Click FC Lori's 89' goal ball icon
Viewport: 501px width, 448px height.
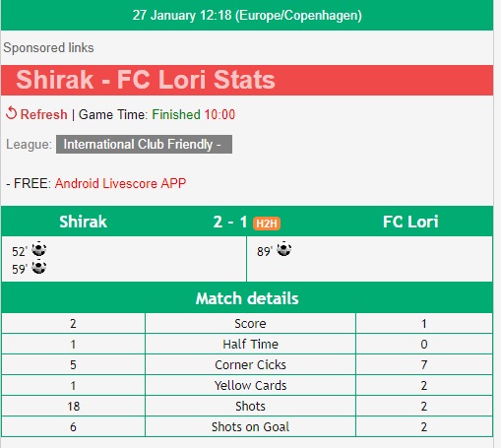coord(283,249)
